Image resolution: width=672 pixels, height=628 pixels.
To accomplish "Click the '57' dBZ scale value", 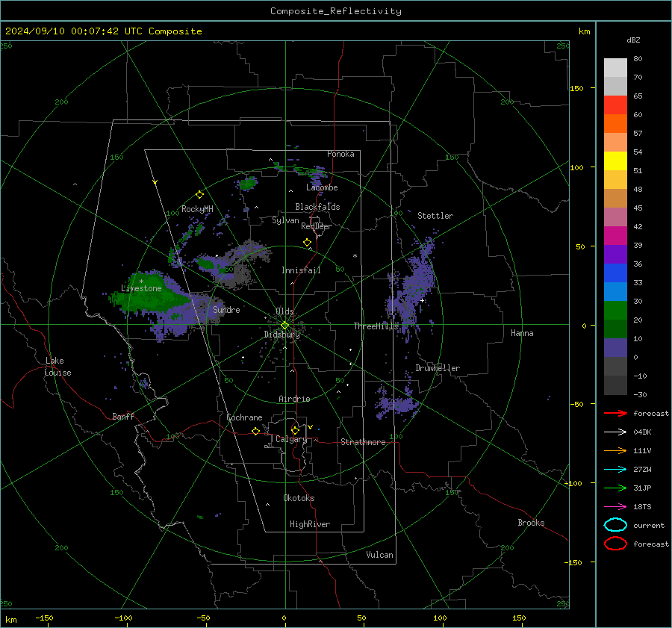I will coord(638,134).
